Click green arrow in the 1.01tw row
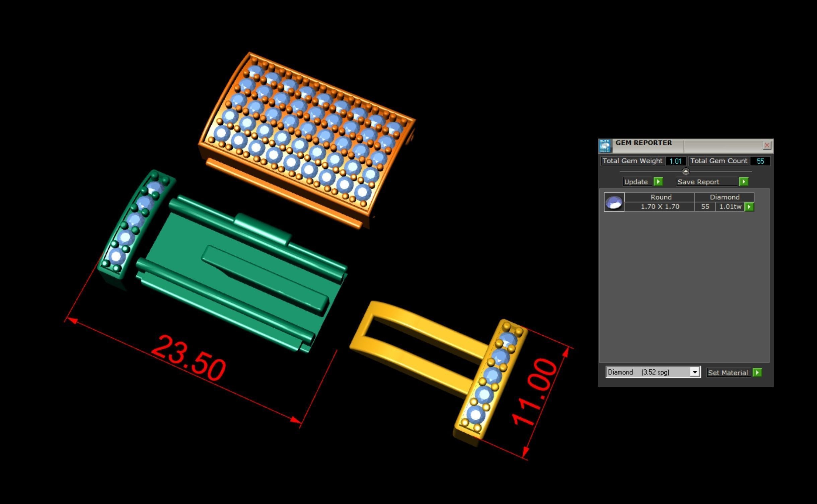 click(x=749, y=207)
